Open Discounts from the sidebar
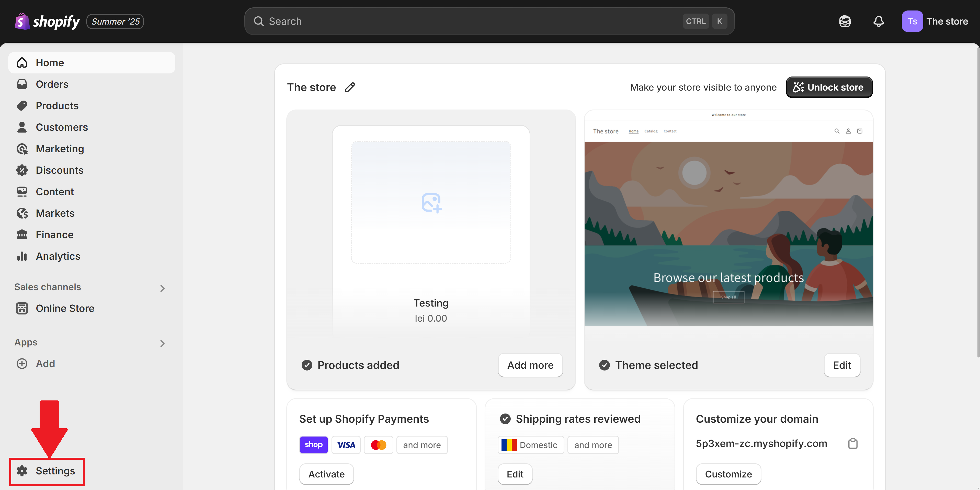The height and width of the screenshot is (490, 980). (60, 170)
